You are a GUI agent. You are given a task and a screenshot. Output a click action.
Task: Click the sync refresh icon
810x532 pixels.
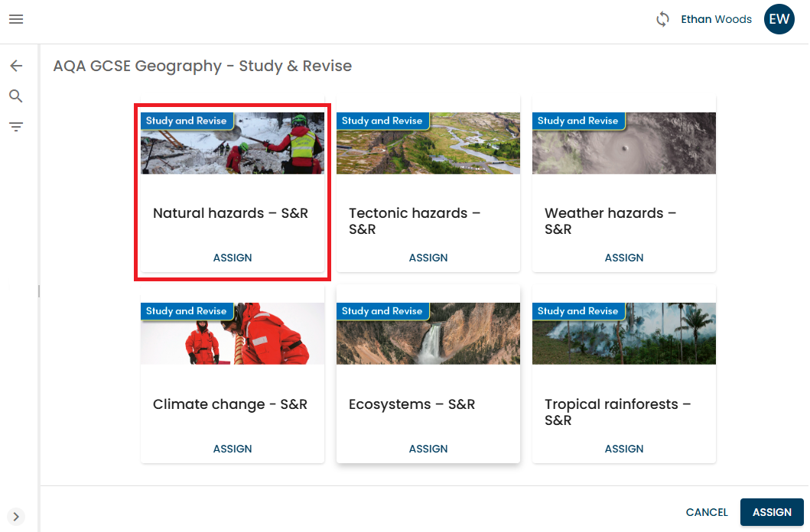[x=662, y=20]
